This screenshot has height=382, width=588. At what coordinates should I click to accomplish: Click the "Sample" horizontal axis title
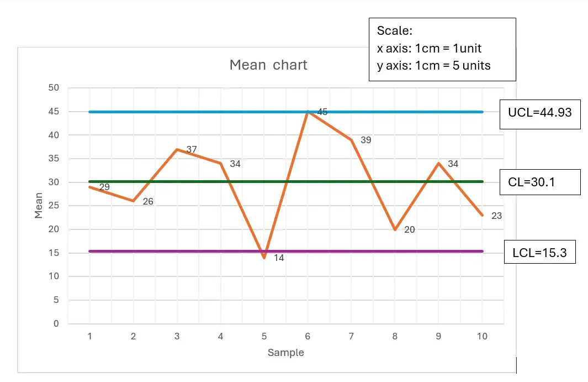coord(285,353)
